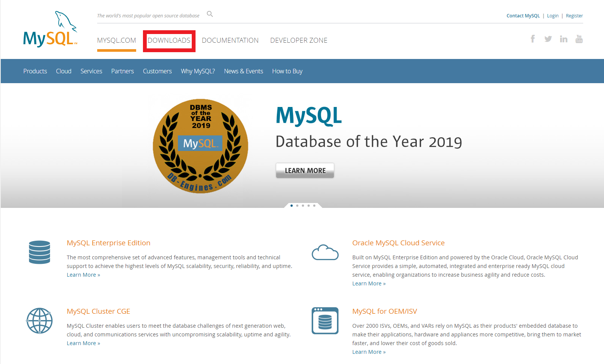Click the Contact MySQL link

(523, 16)
